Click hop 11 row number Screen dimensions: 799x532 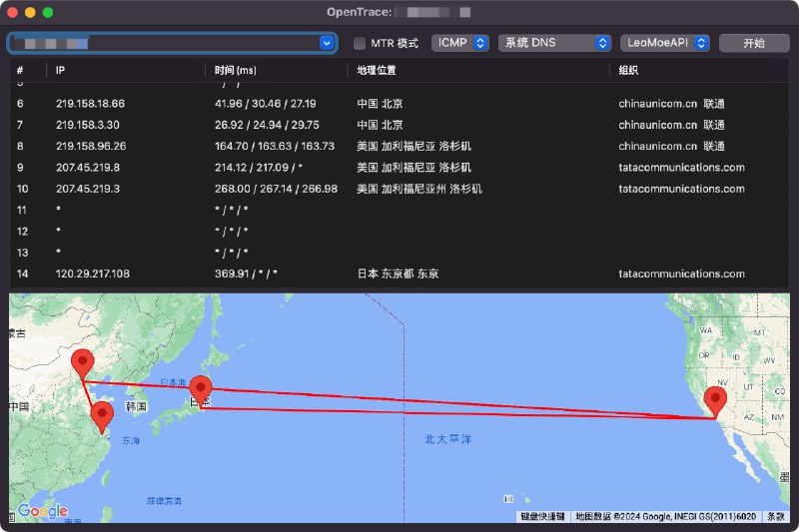[x=21, y=210]
